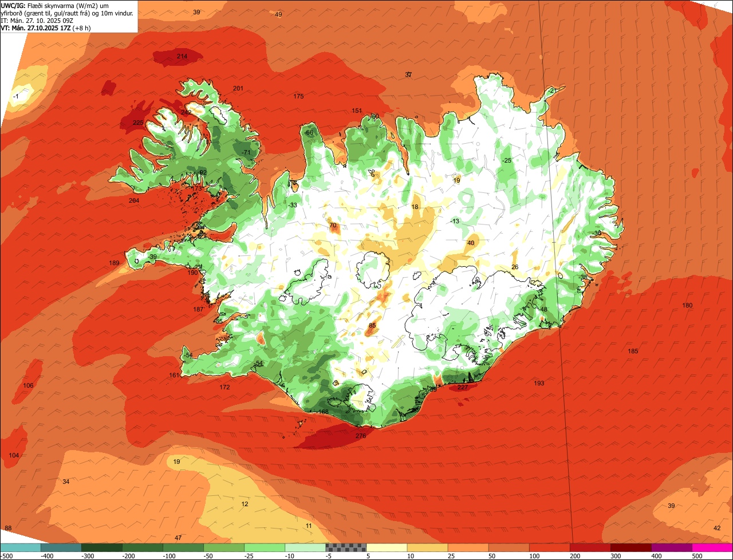Select the legend swatch between -300 and -200
The width and height of the screenshot is (733, 560).
coord(102,547)
